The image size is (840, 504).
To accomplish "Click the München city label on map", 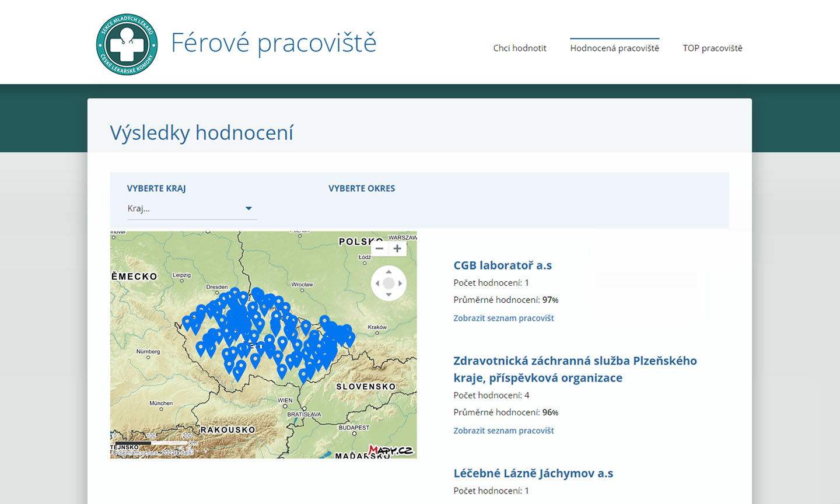I will coord(161,403).
